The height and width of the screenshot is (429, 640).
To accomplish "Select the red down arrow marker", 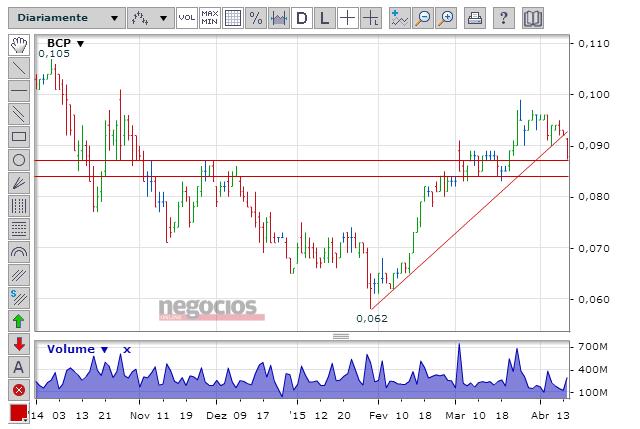I will coord(19,344).
